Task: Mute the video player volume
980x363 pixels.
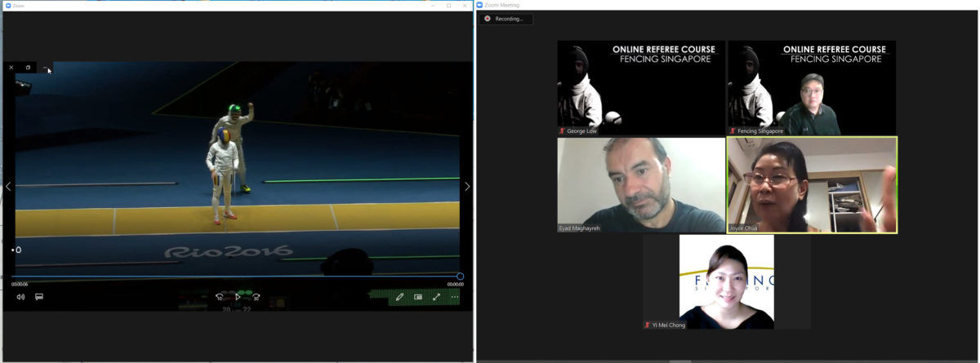Action: 20,297
